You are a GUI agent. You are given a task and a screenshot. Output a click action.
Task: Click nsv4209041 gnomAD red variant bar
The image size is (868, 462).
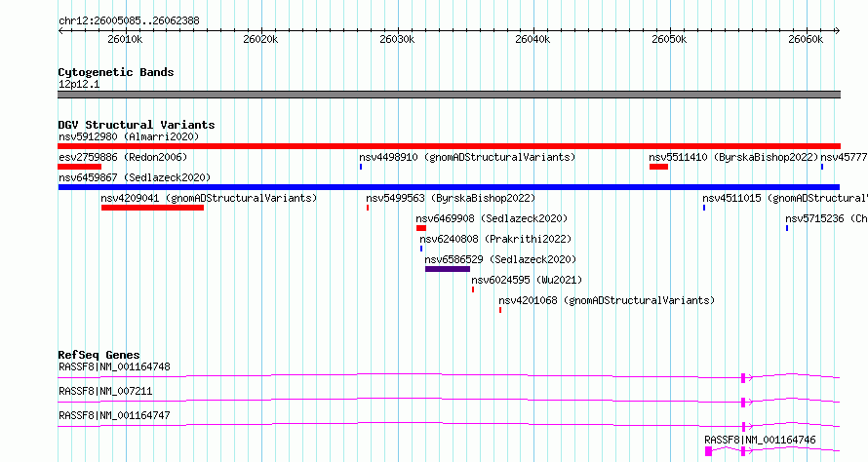tap(152, 208)
